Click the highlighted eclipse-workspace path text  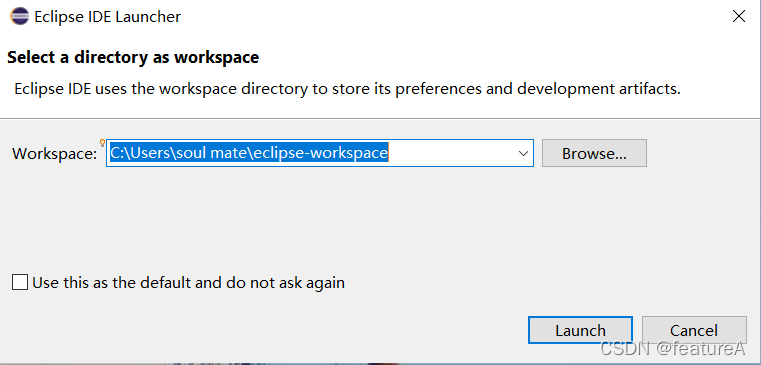pyautogui.click(x=249, y=153)
